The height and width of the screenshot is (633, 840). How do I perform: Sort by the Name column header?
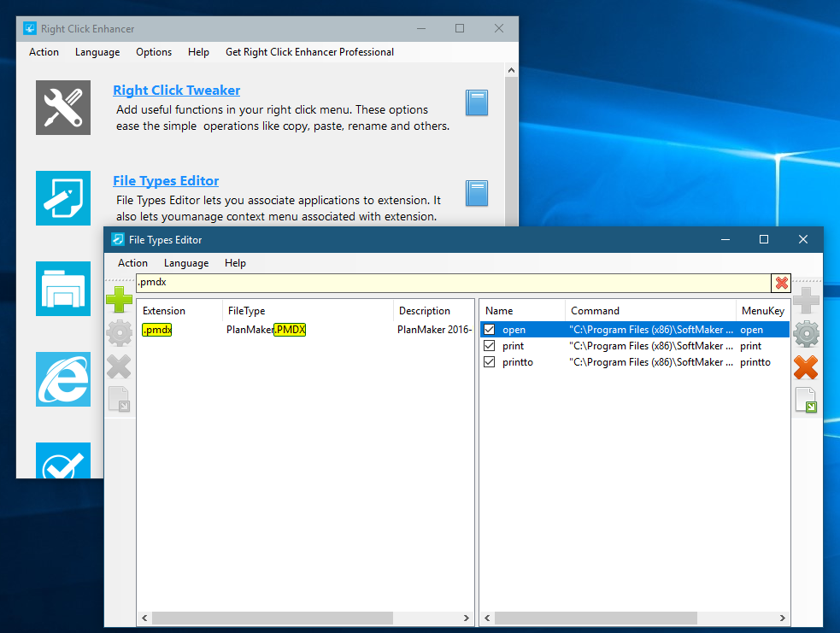pyautogui.click(x=522, y=311)
